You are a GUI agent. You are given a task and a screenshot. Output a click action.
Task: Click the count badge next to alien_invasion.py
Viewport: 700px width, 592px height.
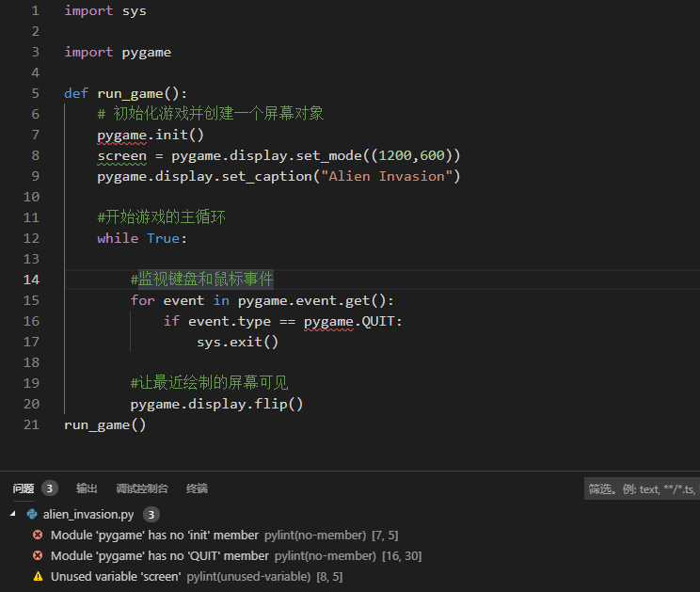151,515
